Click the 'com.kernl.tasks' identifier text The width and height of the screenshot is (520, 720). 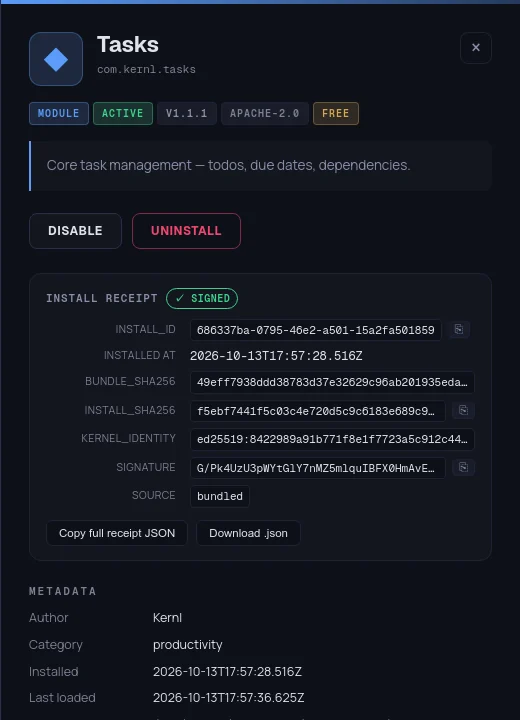(x=147, y=69)
